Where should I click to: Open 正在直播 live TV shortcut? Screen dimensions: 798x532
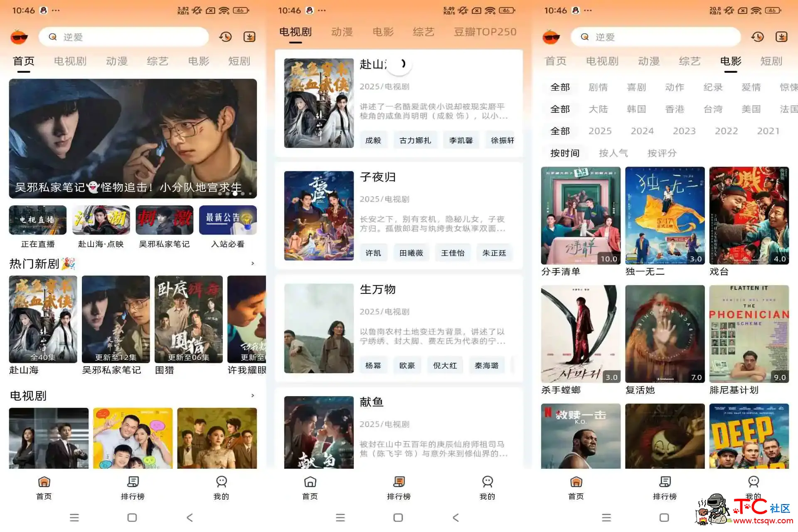click(38, 227)
